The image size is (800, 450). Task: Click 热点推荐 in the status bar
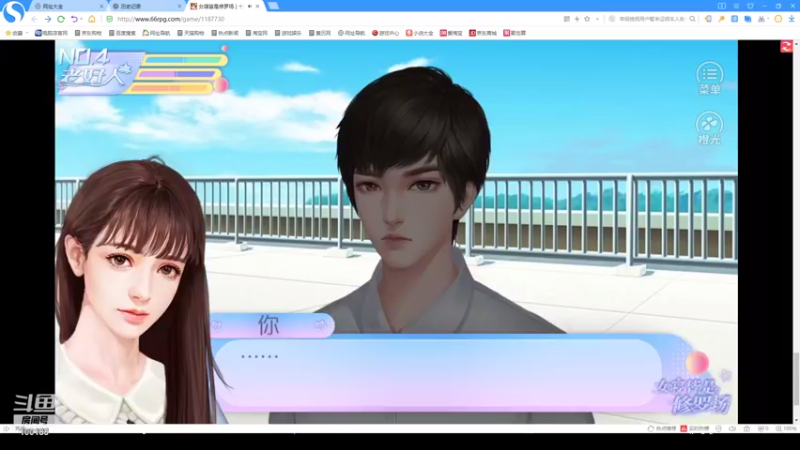click(x=662, y=429)
